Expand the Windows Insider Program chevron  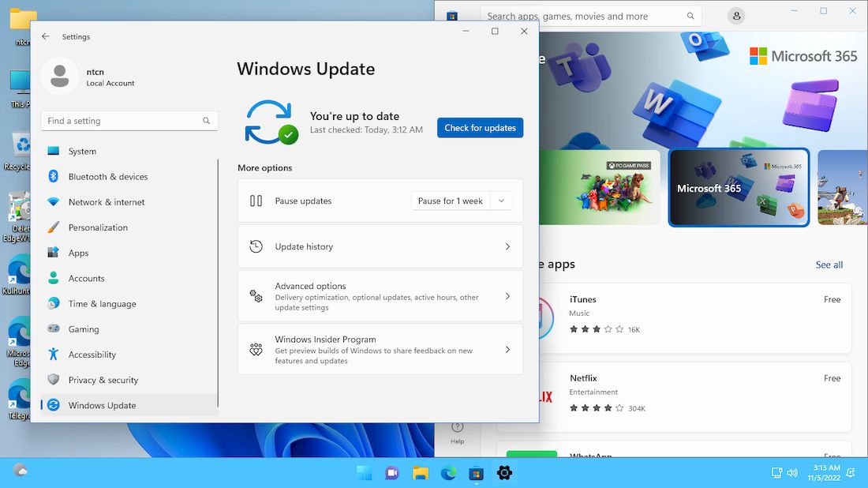[507, 350]
